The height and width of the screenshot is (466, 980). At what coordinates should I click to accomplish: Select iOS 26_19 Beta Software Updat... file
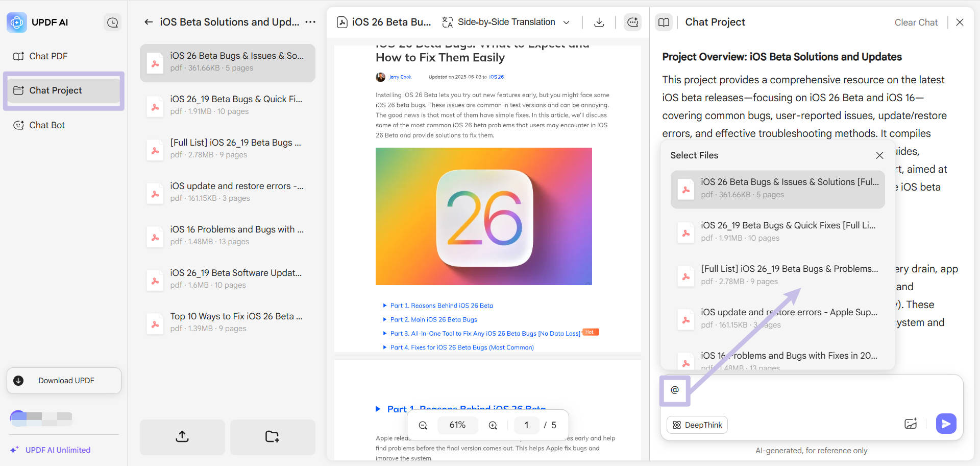coord(228,280)
